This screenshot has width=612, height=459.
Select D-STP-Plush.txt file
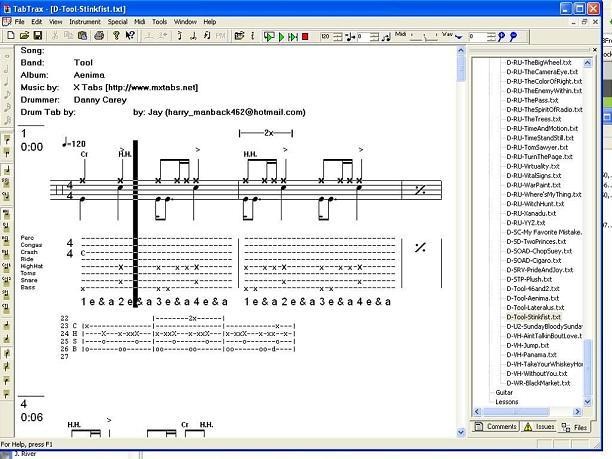pyautogui.click(x=529, y=279)
